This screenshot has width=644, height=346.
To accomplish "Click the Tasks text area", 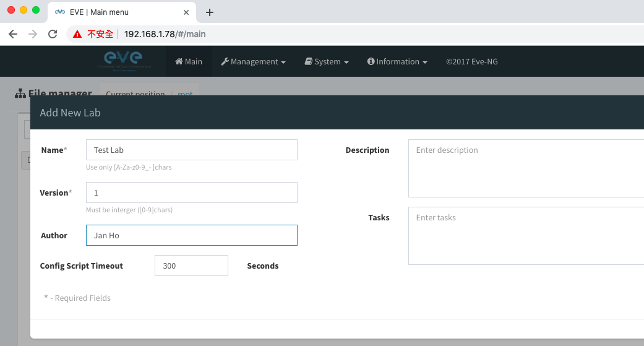I will click(x=526, y=236).
